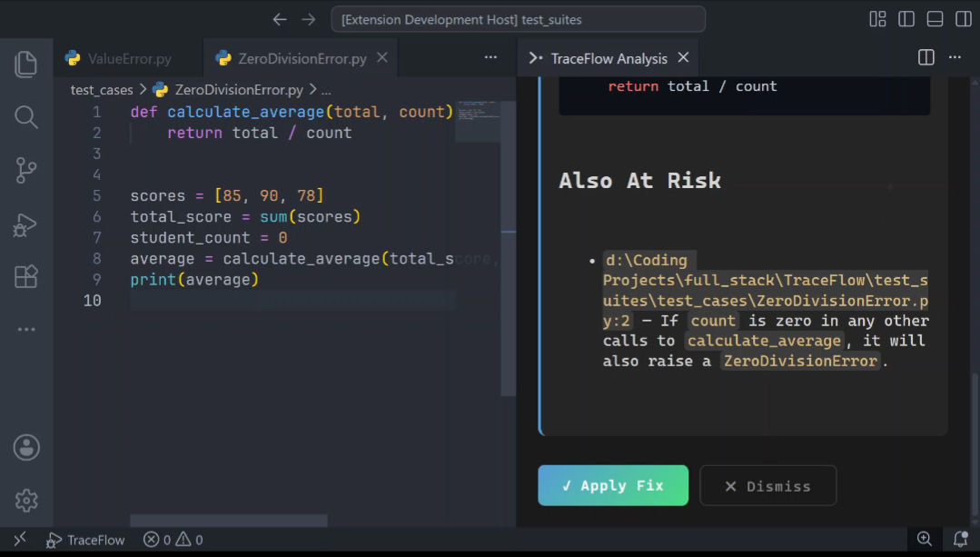Open the ZeroDivisionError.py:2 file path link
This screenshot has height=557, width=980.
click(765, 291)
